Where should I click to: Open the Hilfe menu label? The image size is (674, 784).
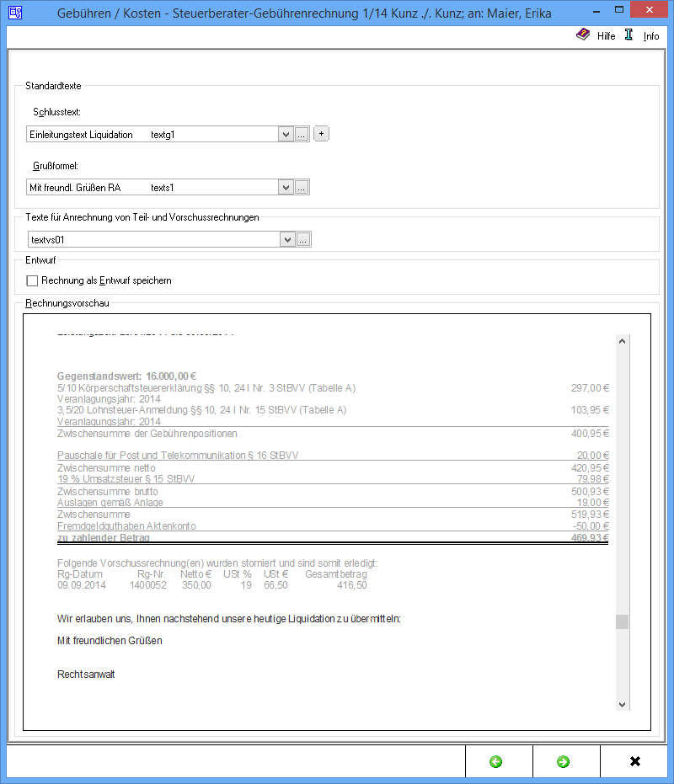606,36
